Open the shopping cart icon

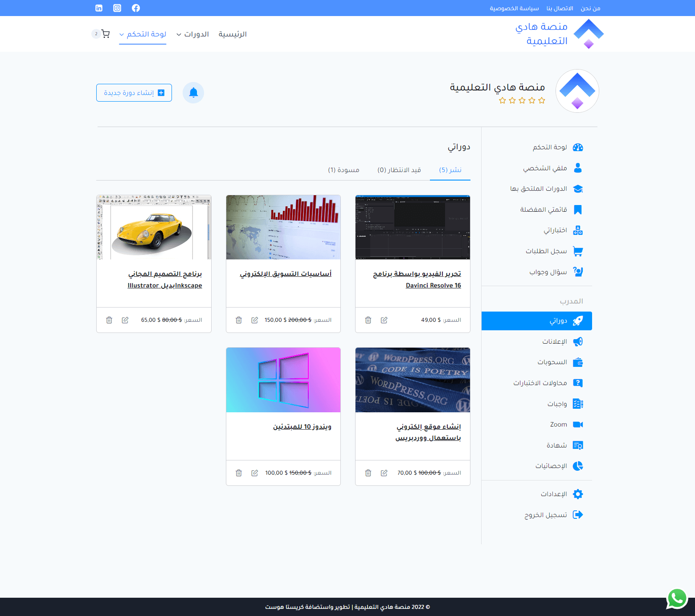(x=106, y=34)
